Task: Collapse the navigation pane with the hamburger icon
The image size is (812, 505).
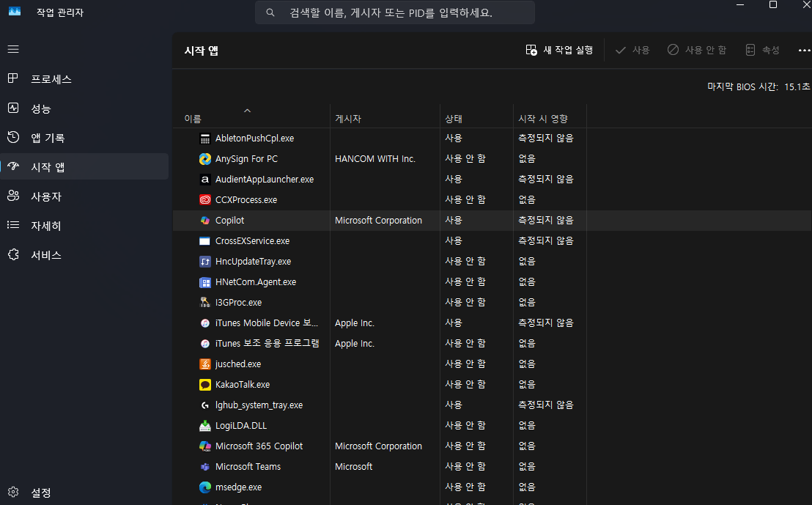Action: 13,49
